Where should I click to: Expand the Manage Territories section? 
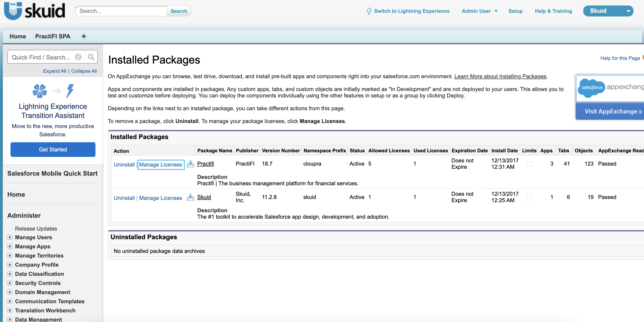click(x=10, y=255)
